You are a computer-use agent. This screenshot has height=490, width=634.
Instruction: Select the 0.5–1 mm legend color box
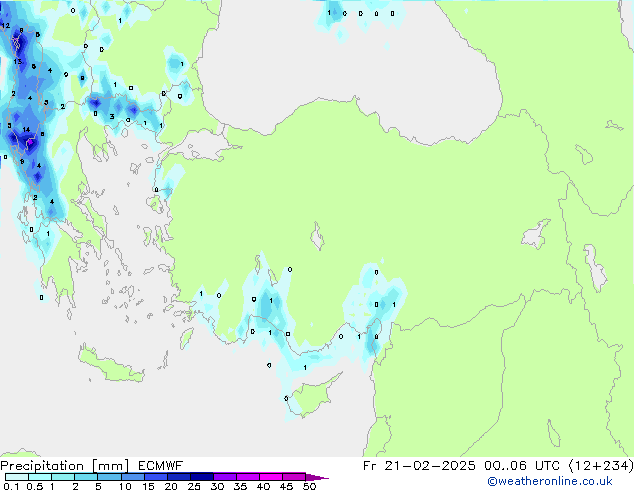click(x=40, y=477)
